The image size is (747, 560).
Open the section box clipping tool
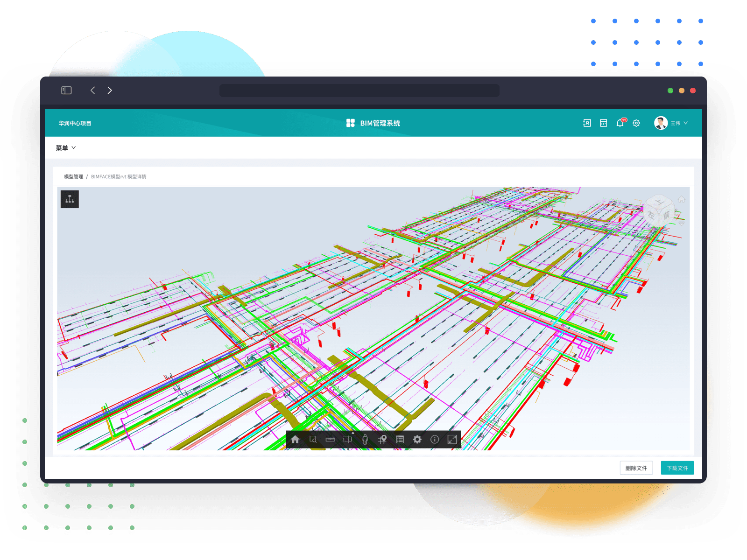[347, 440]
